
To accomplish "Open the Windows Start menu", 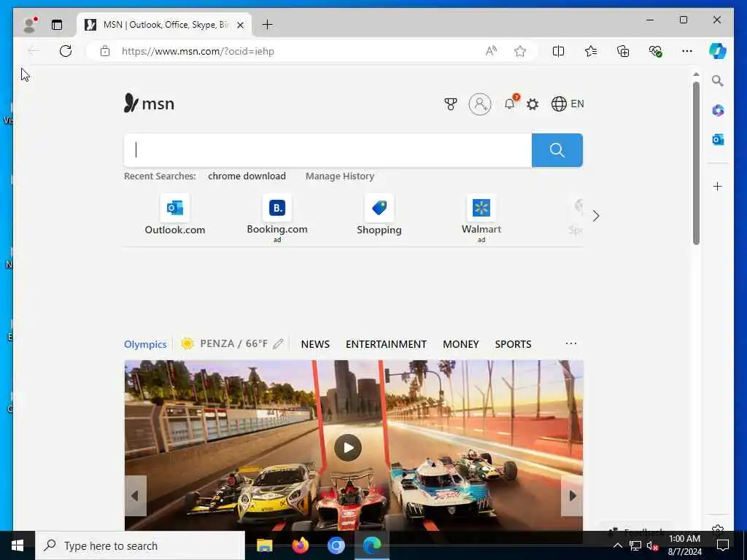I will pos(18,545).
